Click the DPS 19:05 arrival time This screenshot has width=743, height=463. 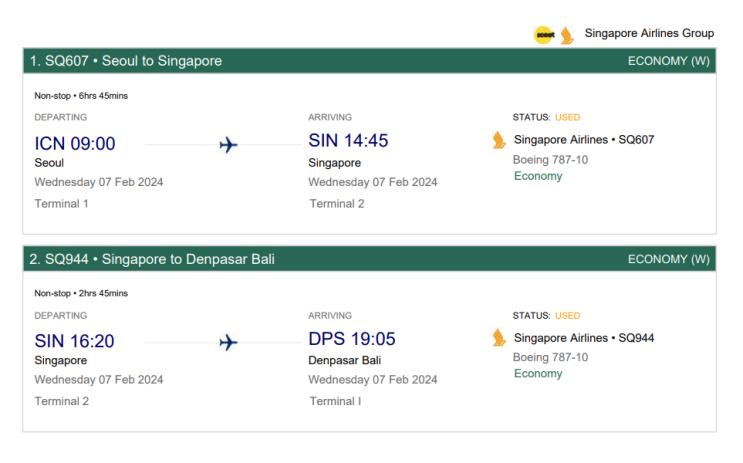pos(351,339)
